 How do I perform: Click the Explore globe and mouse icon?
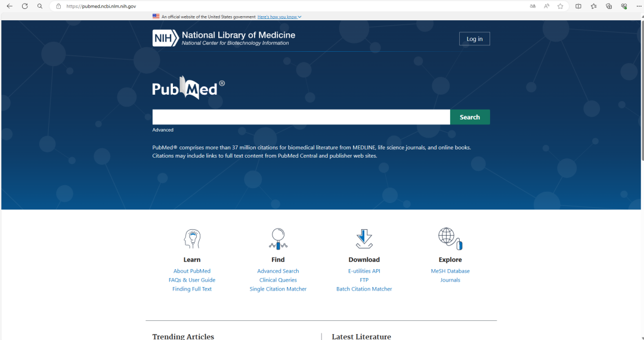tap(450, 239)
